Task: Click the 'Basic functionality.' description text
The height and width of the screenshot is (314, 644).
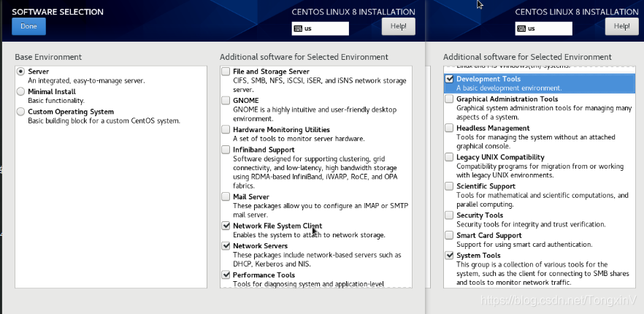Action: pyautogui.click(x=55, y=101)
